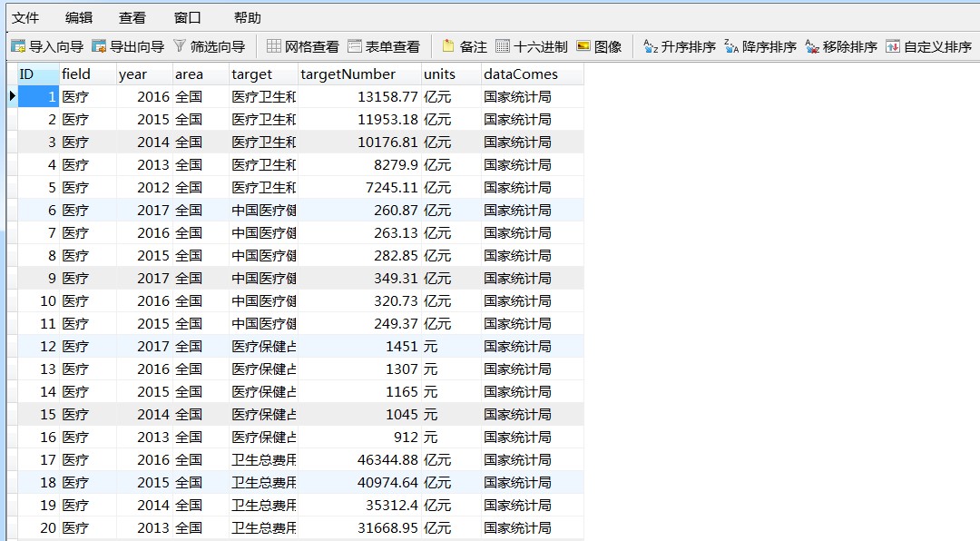Select the ID column header
Image resolution: width=980 pixels, height=541 pixels.
[38, 74]
